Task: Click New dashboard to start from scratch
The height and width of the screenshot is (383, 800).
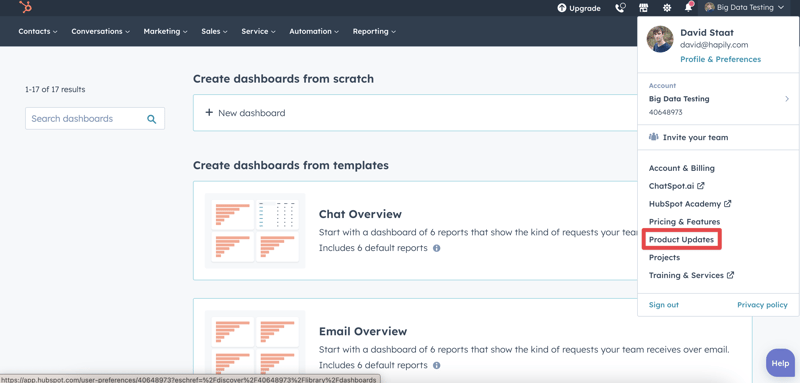Action: (245, 113)
